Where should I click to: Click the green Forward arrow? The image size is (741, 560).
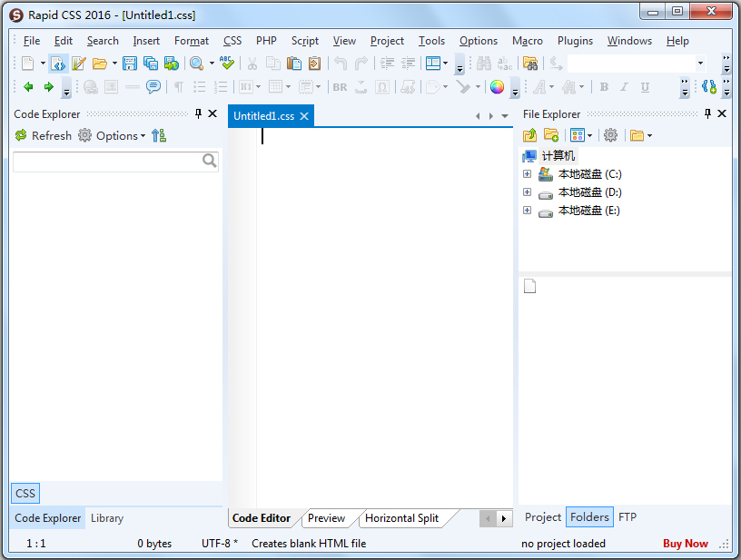tap(49, 87)
